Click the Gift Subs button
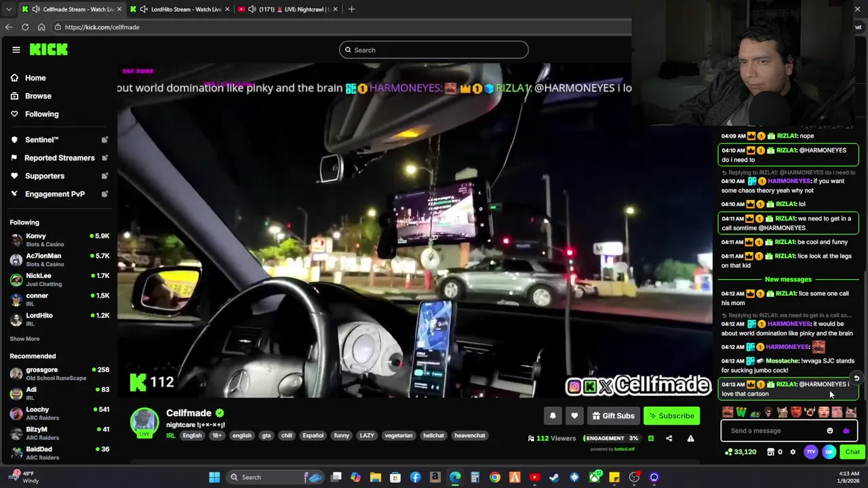Screen dimensions: 868x488 tap(613, 416)
